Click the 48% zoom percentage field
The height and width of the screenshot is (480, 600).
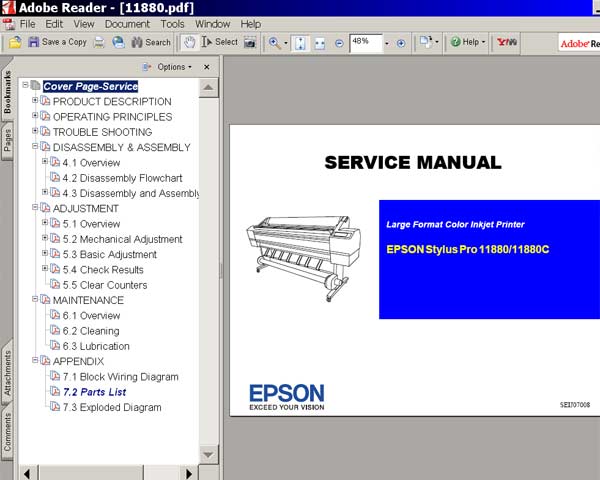click(x=366, y=43)
